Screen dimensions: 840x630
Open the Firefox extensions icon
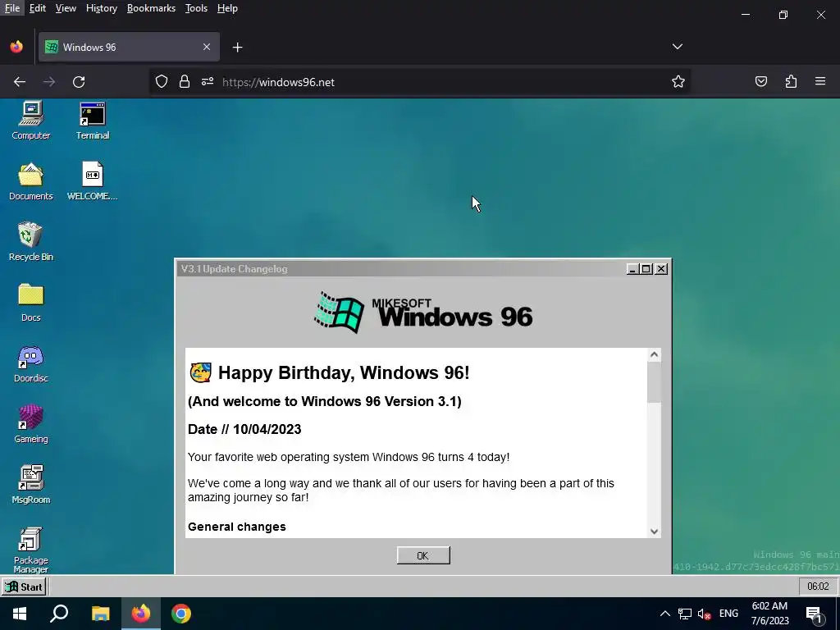(x=791, y=81)
